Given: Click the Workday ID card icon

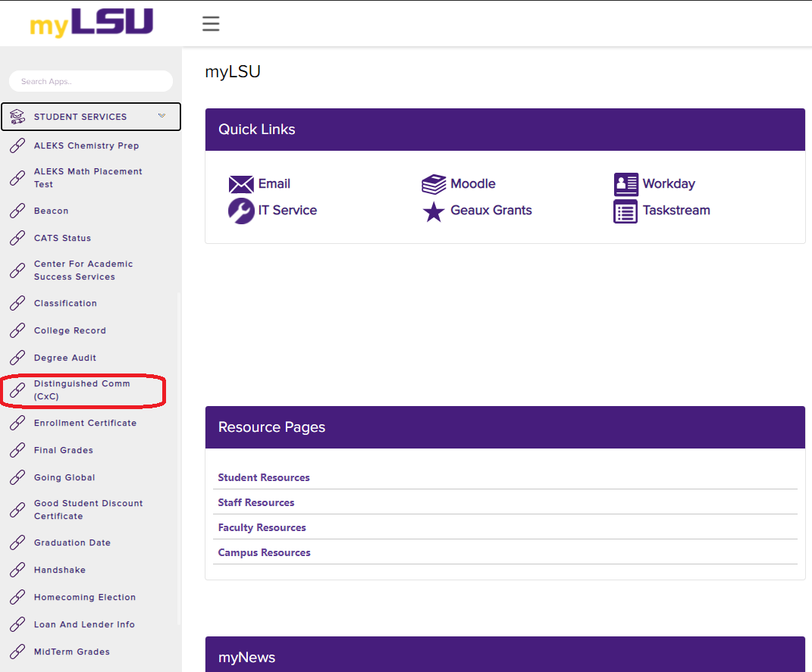Looking at the screenshot, I should pyautogui.click(x=626, y=184).
